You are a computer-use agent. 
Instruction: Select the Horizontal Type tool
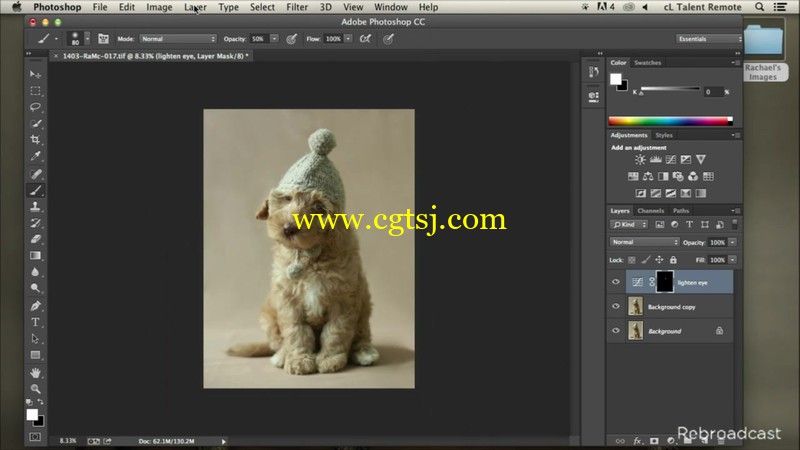[35, 322]
